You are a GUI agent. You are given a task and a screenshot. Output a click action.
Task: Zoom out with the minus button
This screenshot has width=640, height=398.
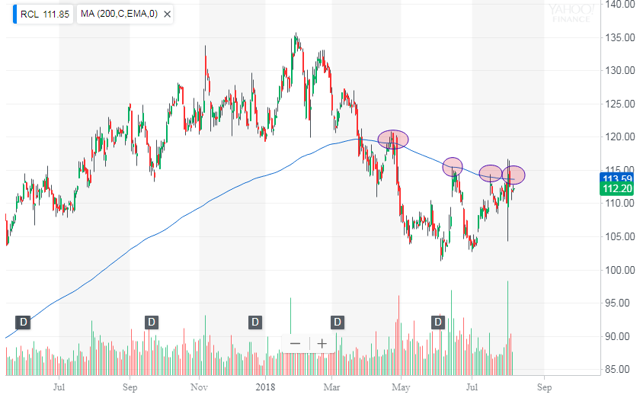(295, 344)
